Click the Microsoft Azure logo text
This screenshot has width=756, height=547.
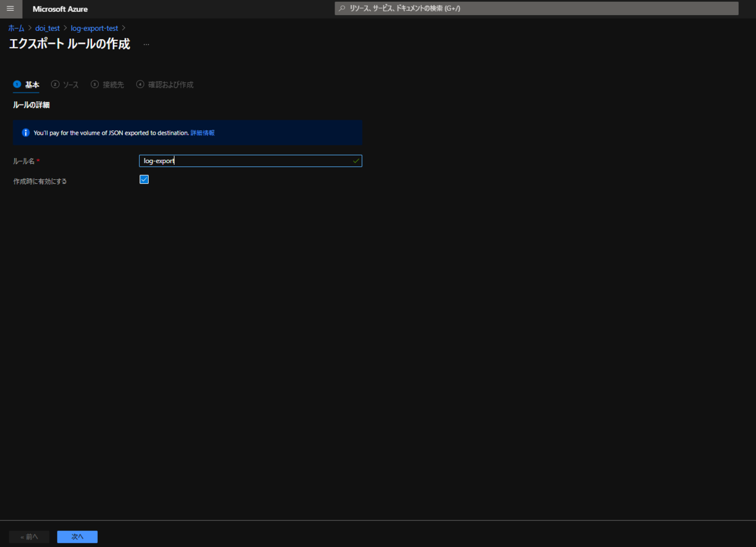click(60, 9)
